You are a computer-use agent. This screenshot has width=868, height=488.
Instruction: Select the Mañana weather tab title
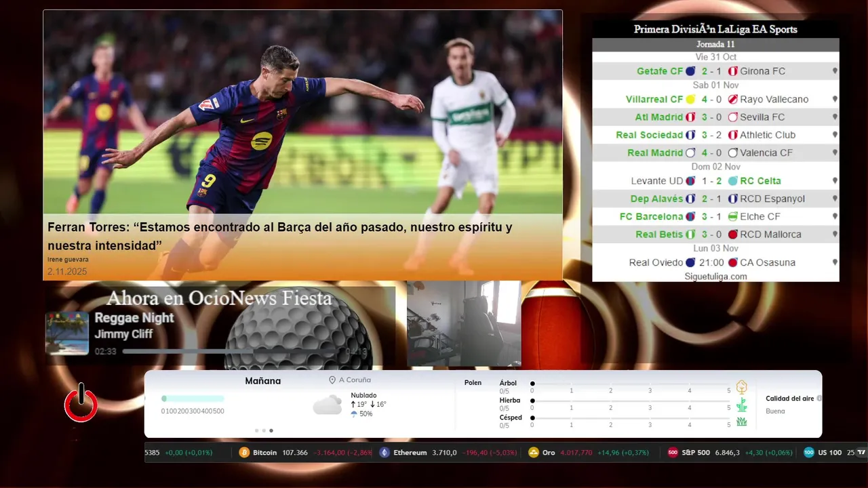pyautogui.click(x=262, y=381)
